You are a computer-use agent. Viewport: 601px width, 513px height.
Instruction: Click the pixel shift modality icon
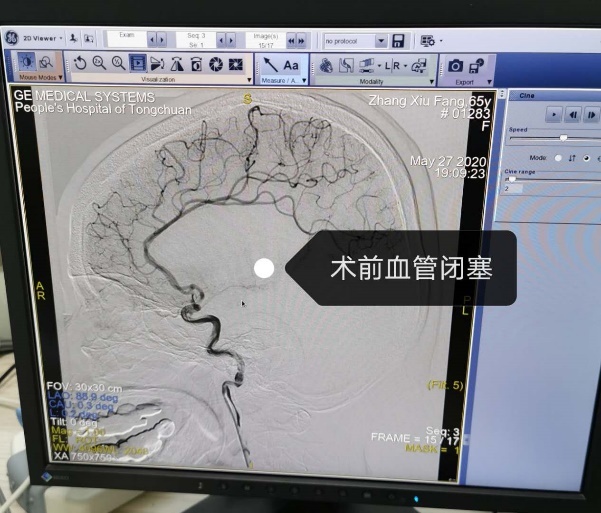[x=366, y=66]
